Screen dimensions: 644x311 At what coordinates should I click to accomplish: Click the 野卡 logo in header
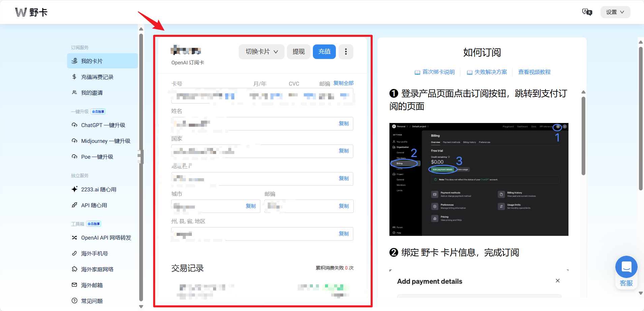31,12
